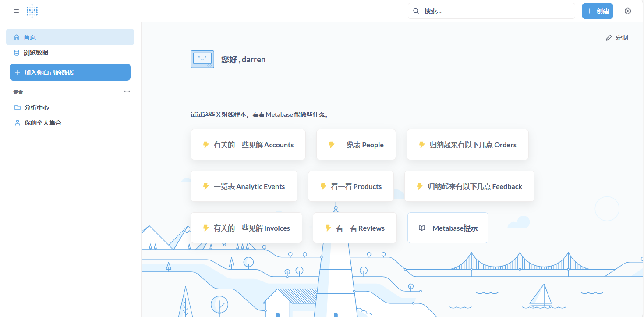Open 归纳起来有以下几点 Orders X-ray
The image size is (644, 317).
[x=467, y=145]
